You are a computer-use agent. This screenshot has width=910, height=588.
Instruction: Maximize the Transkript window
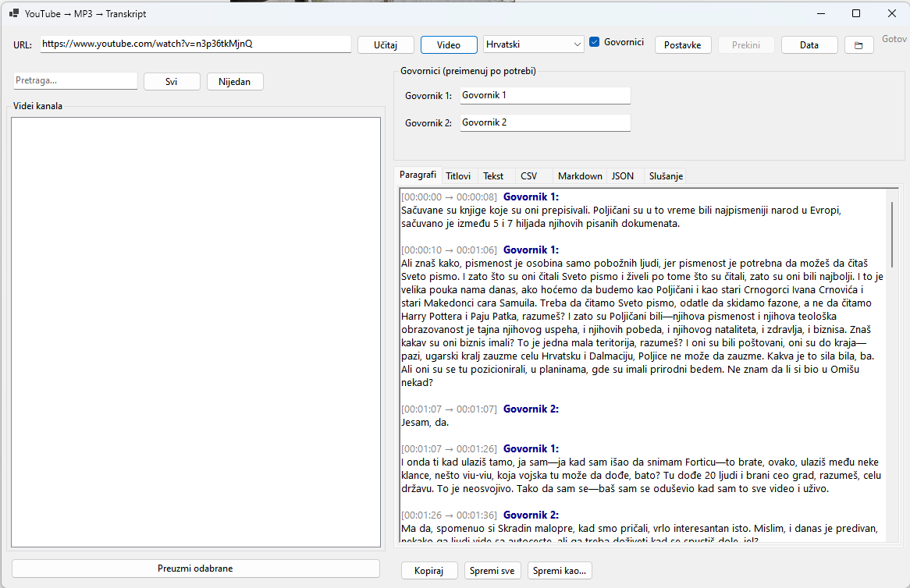(856, 13)
